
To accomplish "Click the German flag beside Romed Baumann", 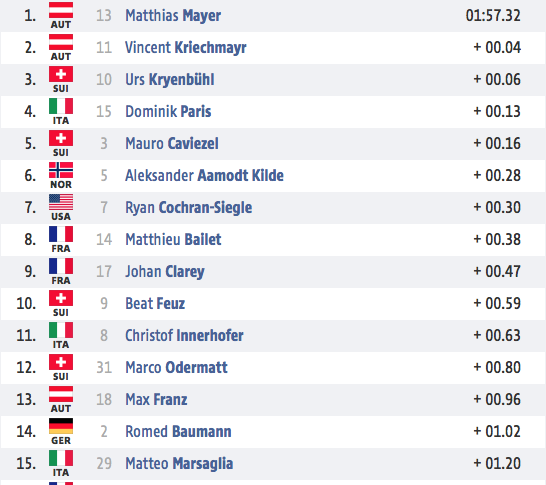I will tap(61, 426).
